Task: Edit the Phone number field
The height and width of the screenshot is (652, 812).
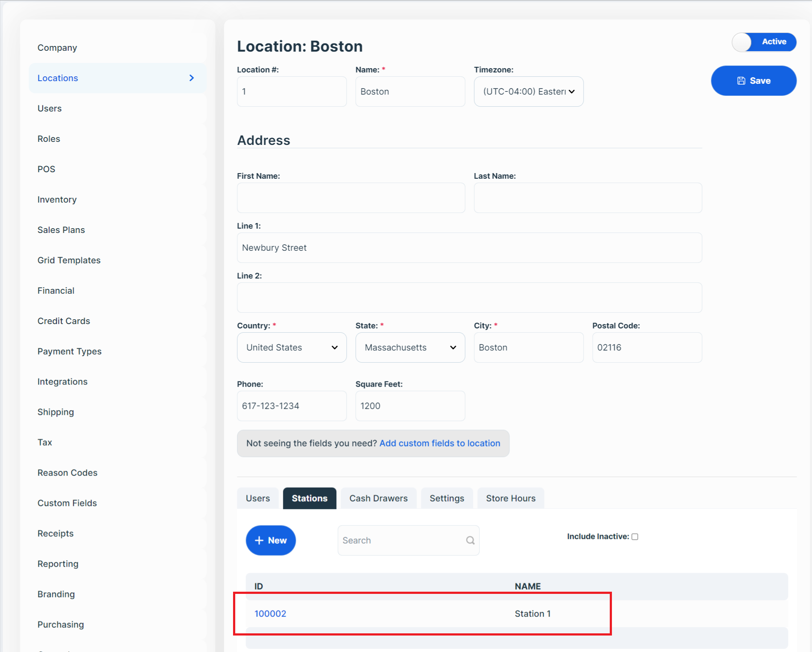Action: pos(292,406)
